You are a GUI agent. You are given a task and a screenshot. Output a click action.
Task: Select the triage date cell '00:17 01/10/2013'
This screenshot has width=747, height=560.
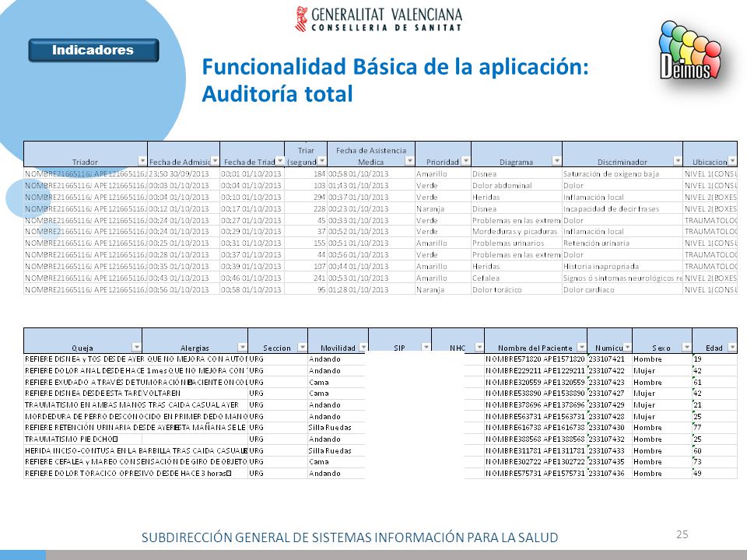(x=252, y=208)
